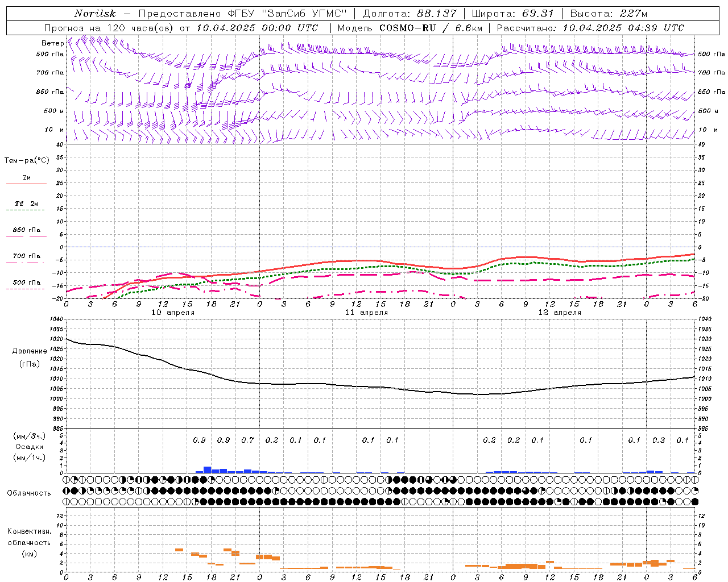Click the Td 2м legend label

point(27,203)
